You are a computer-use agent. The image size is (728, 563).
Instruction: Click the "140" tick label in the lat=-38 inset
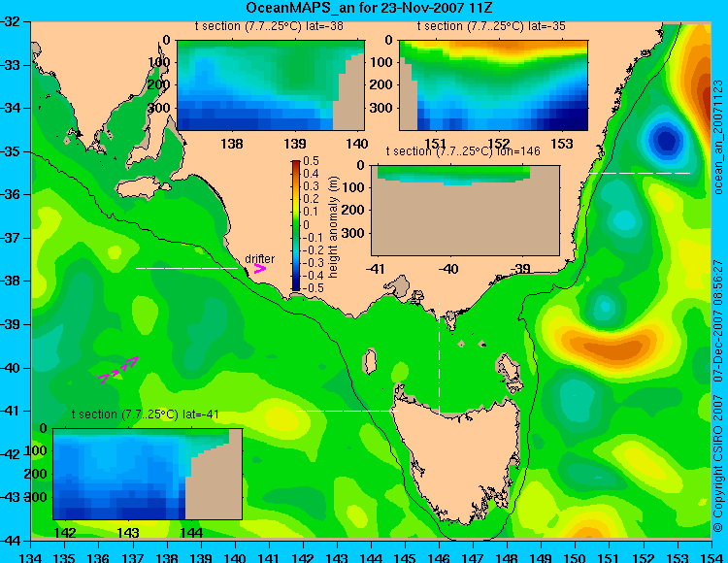(357, 144)
